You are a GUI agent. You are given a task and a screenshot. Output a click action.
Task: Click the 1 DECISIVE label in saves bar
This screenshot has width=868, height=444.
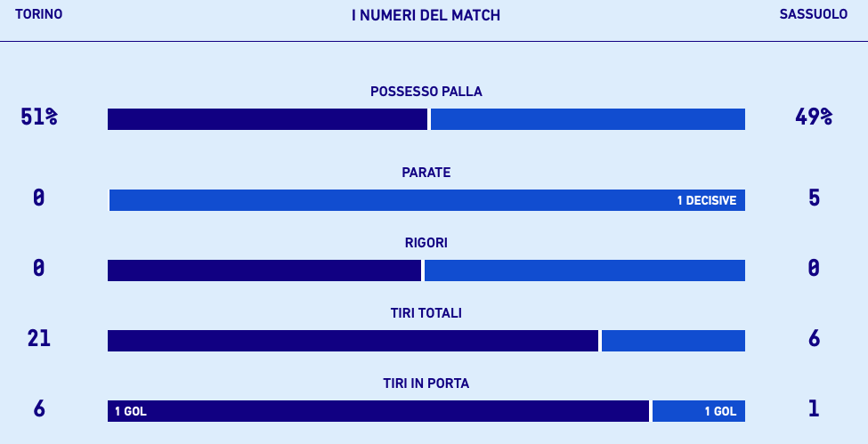pos(706,201)
